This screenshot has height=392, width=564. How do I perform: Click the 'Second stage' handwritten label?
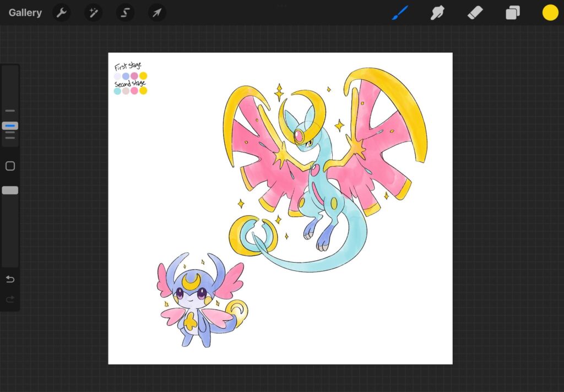click(130, 84)
